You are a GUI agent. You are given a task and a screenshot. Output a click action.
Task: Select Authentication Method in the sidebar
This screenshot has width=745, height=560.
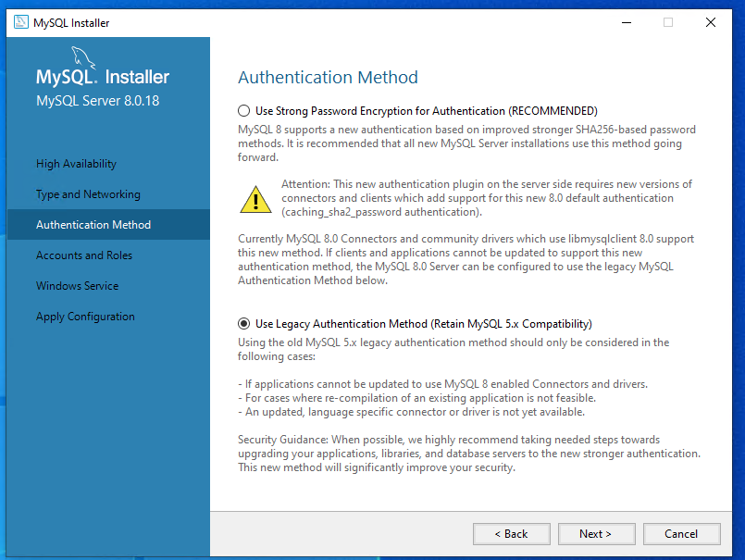93,225
